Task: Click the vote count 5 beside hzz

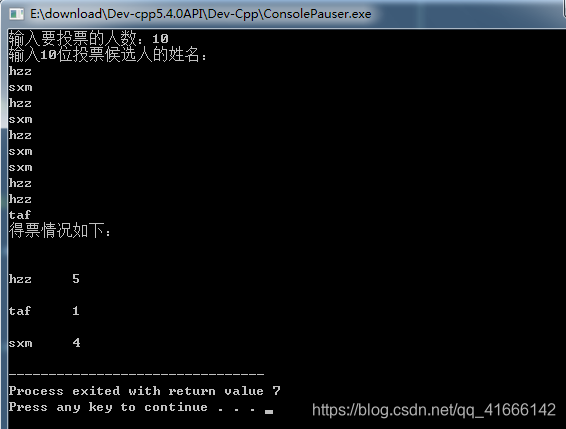Action: 76,279
